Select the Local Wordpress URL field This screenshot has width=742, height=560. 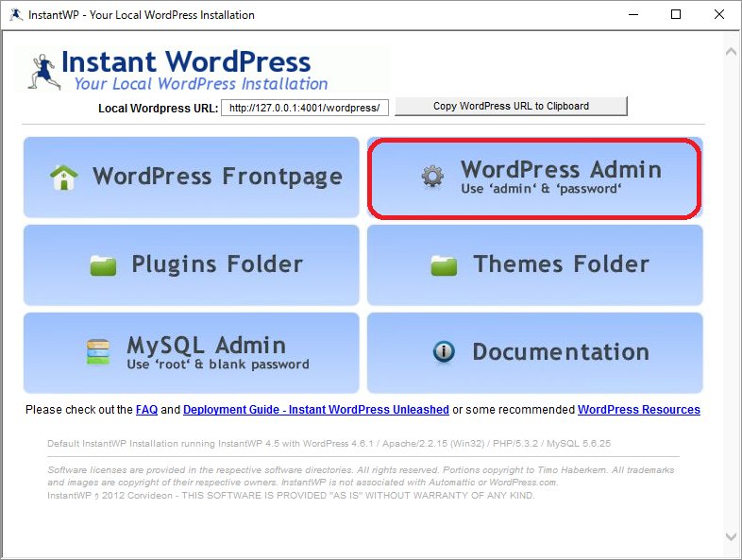click(305, 108)
